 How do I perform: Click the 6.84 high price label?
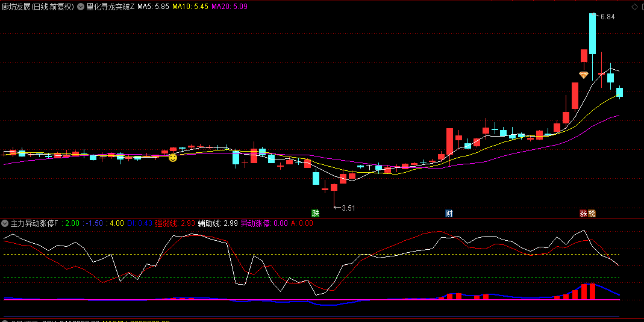point(607,17)
